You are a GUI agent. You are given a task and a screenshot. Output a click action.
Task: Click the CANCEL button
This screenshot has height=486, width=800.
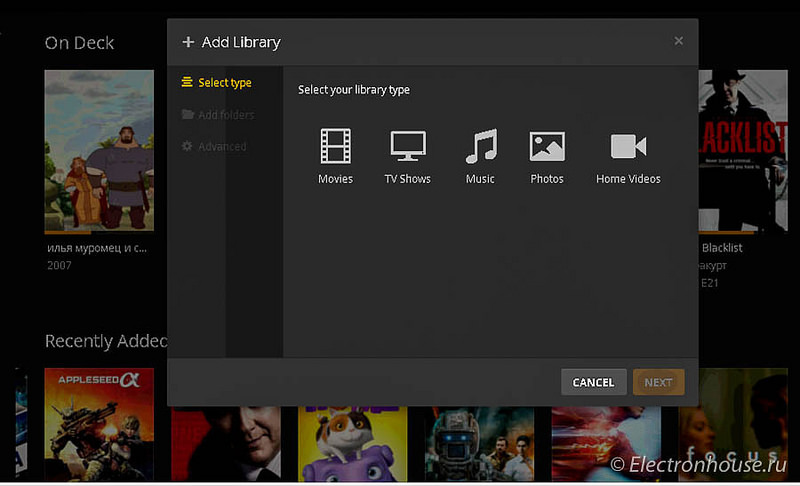593,382
